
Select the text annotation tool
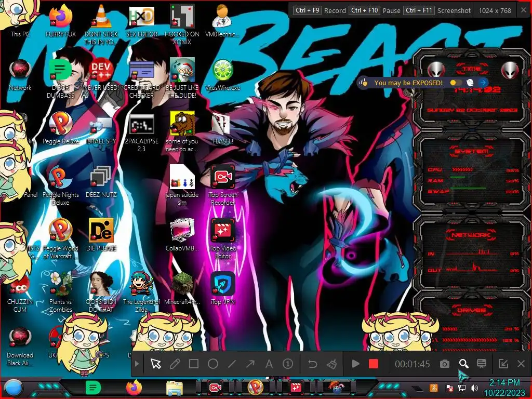[269, 364]
